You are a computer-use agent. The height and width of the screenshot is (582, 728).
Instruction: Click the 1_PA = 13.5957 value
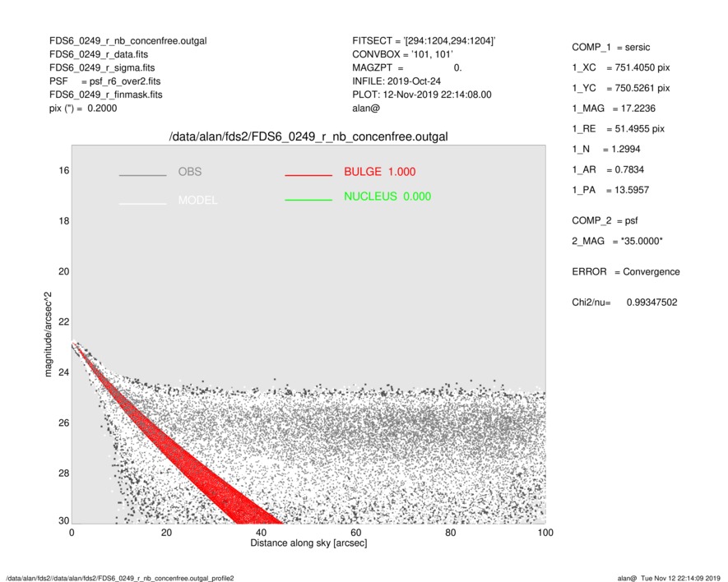tap(610, 190)
